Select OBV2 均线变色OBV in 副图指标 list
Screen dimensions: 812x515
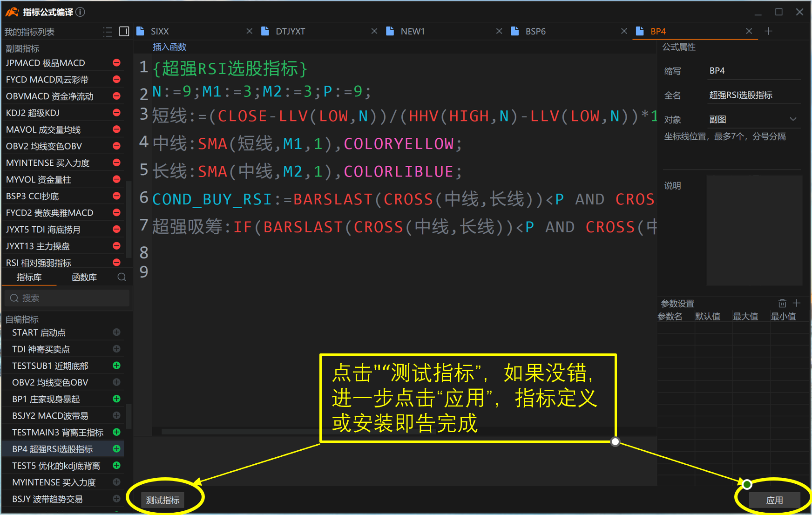[44, 146]
